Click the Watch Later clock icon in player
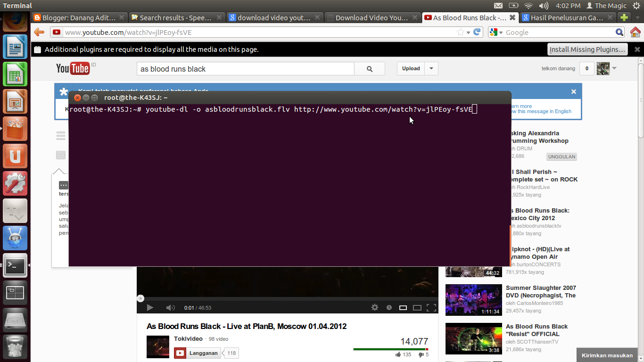Screen dimensions: 644x362 [389, 307]
